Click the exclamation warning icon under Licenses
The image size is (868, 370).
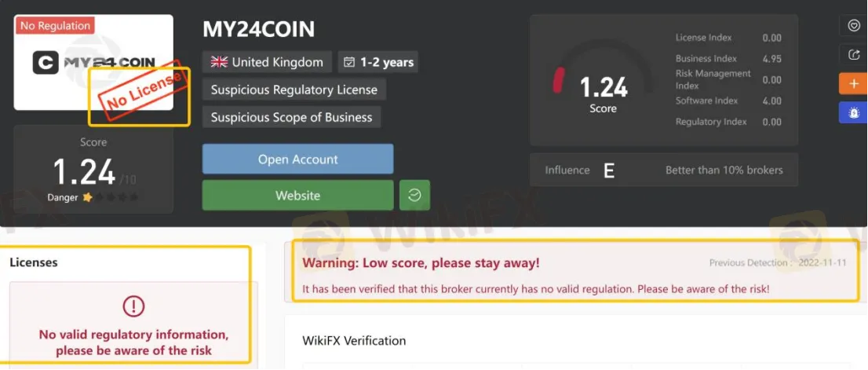[x=133, y=306]
